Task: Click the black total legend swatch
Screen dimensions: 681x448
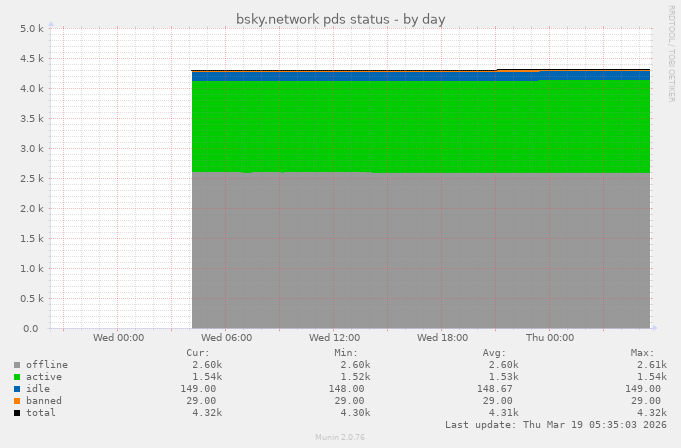Action: 17,413
